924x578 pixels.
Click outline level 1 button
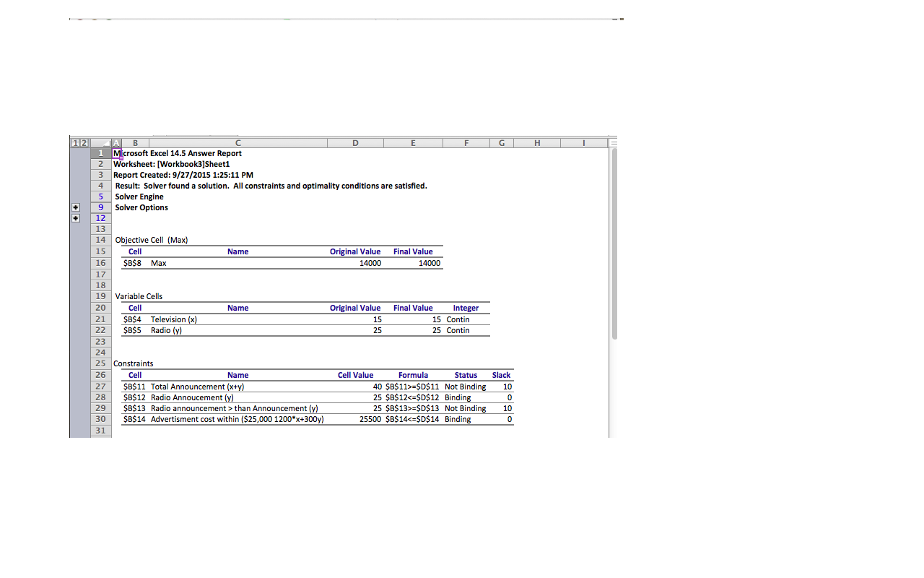coord(74,143)
